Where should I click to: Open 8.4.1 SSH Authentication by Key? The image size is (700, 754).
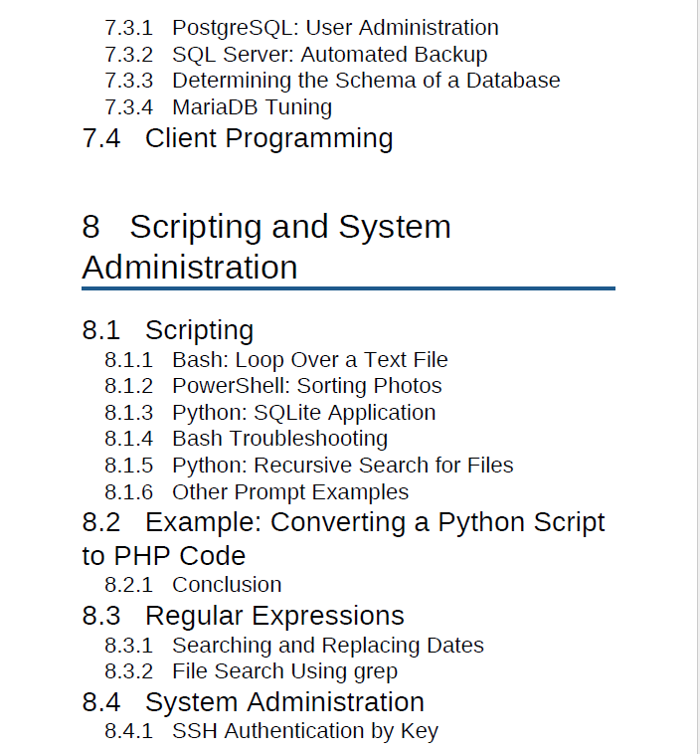click(x=271, y=731)
